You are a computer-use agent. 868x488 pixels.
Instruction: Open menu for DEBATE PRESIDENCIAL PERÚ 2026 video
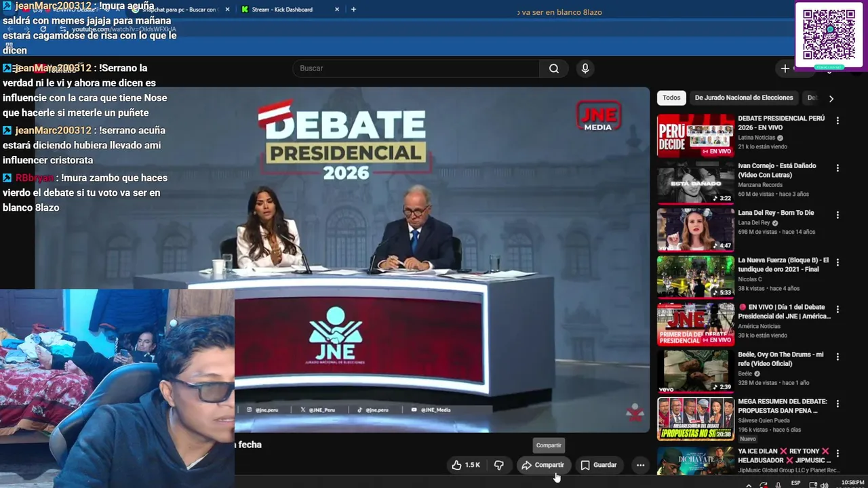(x=837, y=121)
